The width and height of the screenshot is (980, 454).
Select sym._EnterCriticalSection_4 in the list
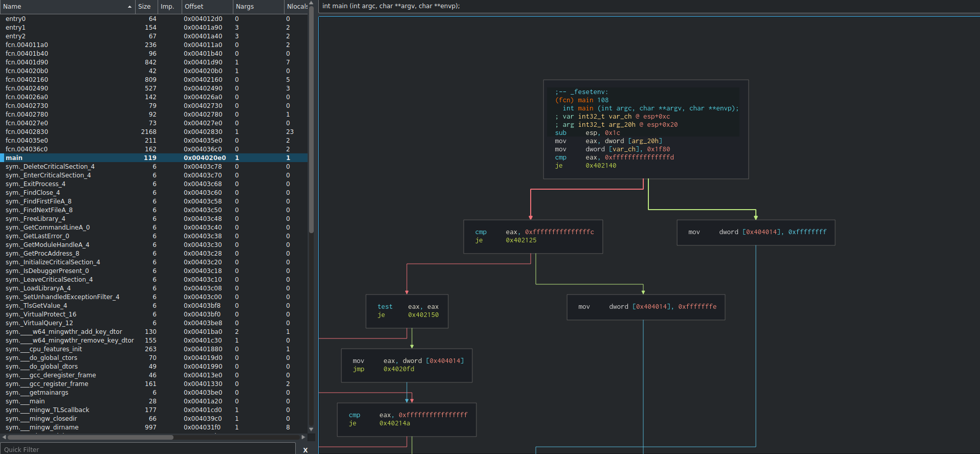[154, 175]
